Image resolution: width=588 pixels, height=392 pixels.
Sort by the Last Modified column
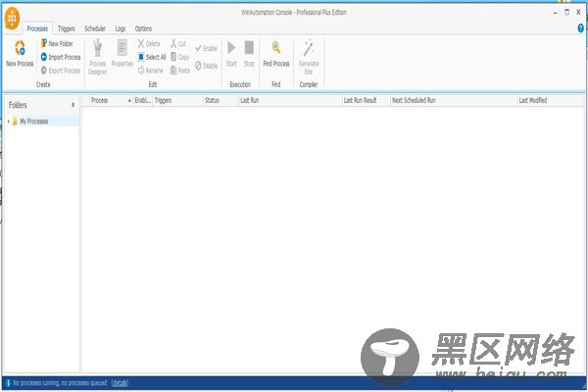point(551,100)
